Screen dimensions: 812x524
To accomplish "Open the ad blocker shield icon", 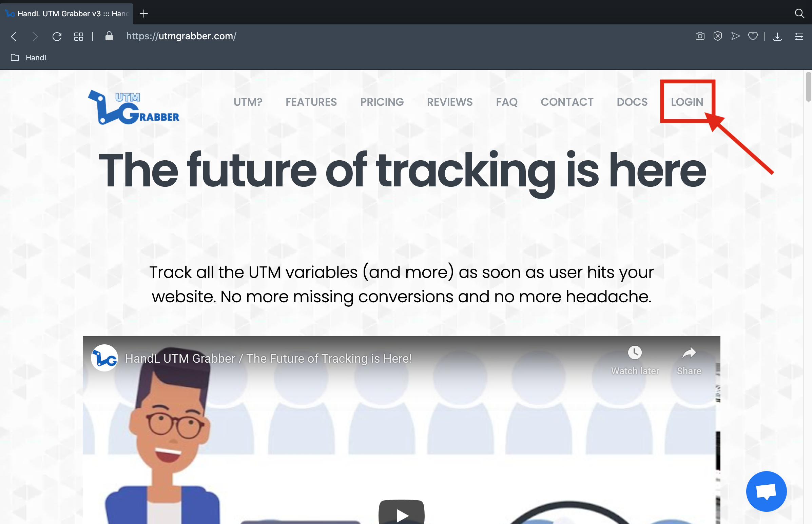I will (718, 36).
